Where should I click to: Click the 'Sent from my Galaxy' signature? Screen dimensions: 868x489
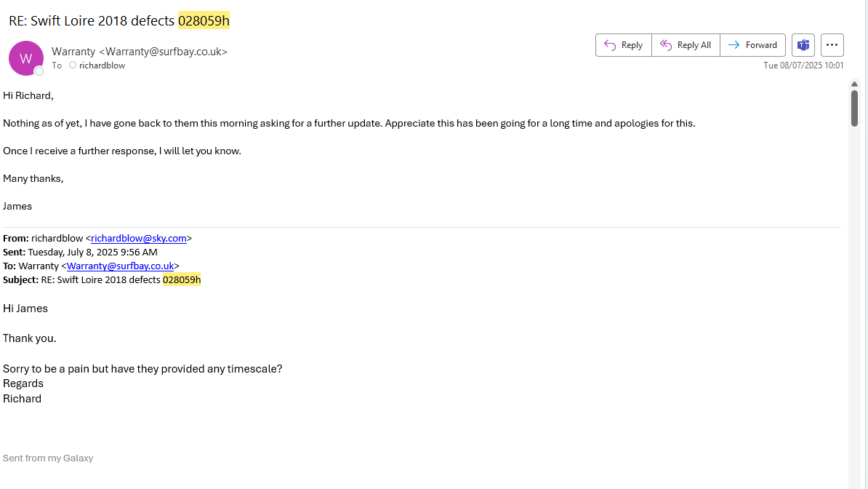click(x=48, y=458)
